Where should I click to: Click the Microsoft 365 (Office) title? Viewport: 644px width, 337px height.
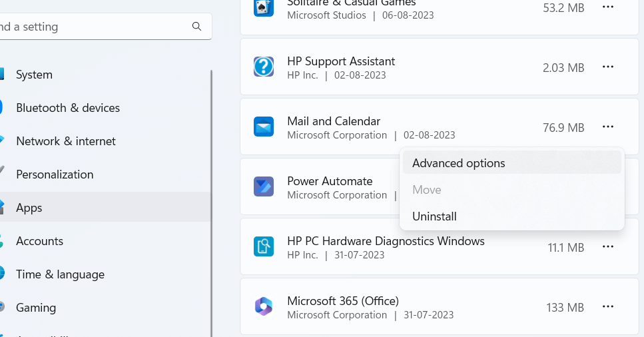(x=343, y=301)
